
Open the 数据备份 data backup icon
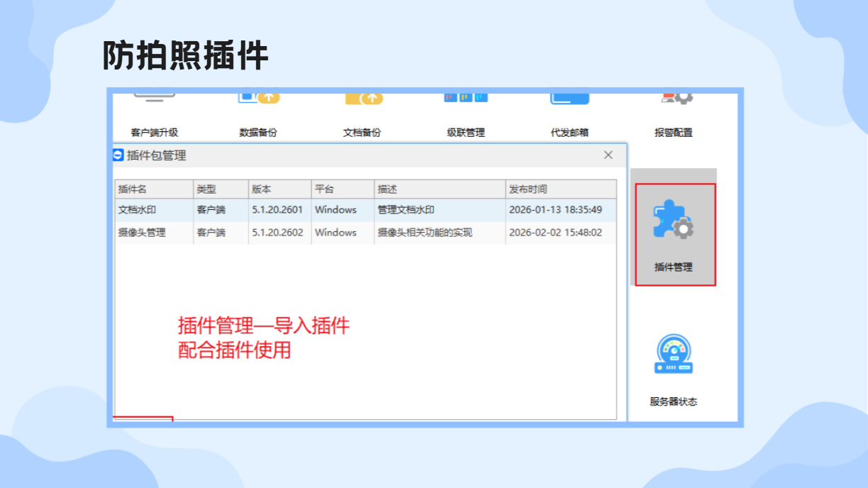(x=258, y=99)
